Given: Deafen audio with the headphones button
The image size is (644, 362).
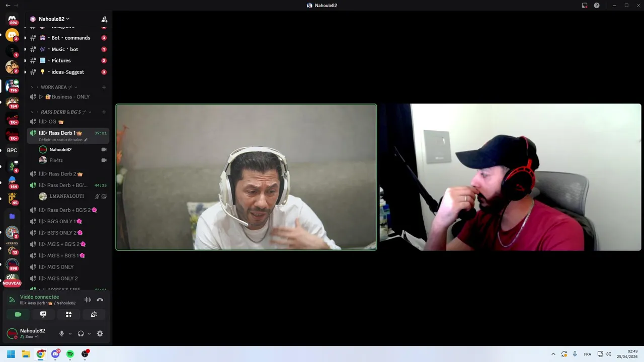Looking at the screenshot, I should (x=80, y=333).
